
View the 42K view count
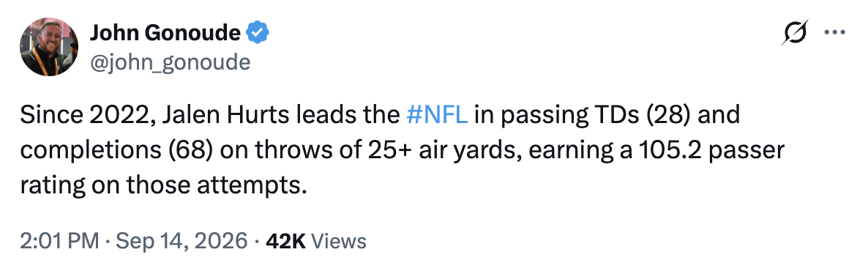(285, 241)
